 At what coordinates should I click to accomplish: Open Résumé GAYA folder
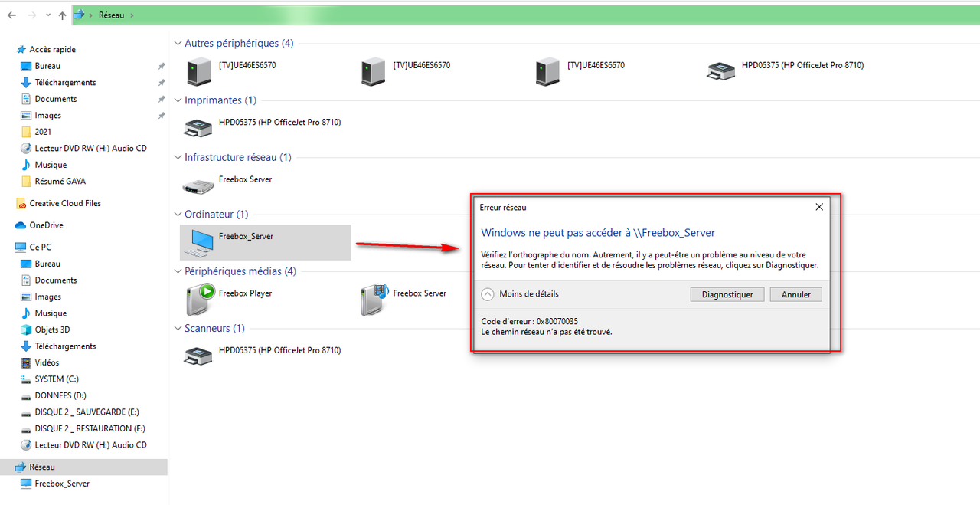[x=60, y=182]
